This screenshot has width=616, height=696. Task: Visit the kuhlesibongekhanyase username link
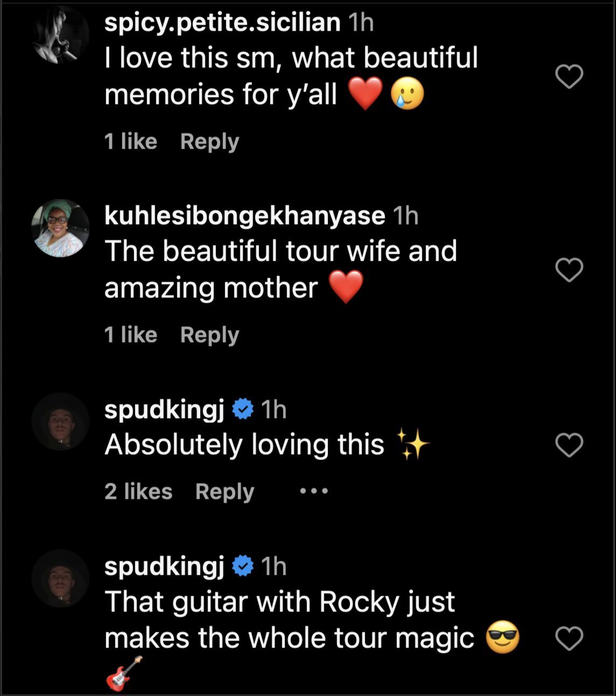[244, 216]
